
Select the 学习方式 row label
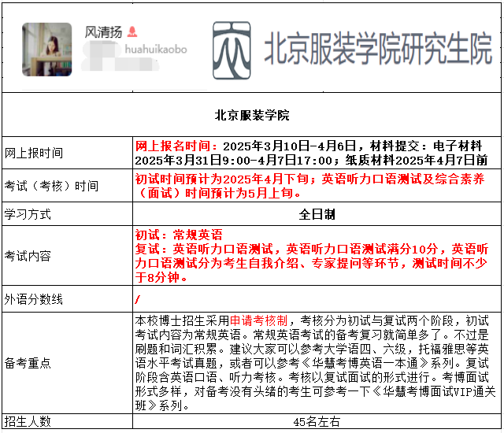click(x=28, y=214)
